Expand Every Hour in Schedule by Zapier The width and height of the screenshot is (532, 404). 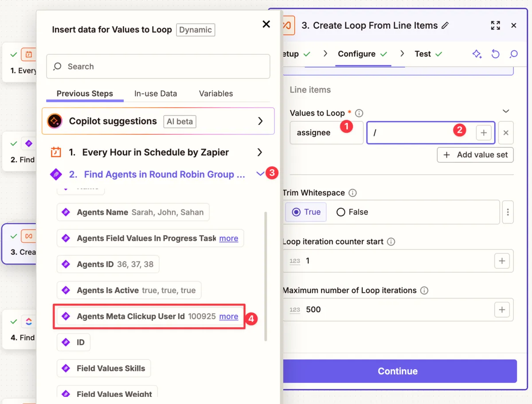point(260,152)
